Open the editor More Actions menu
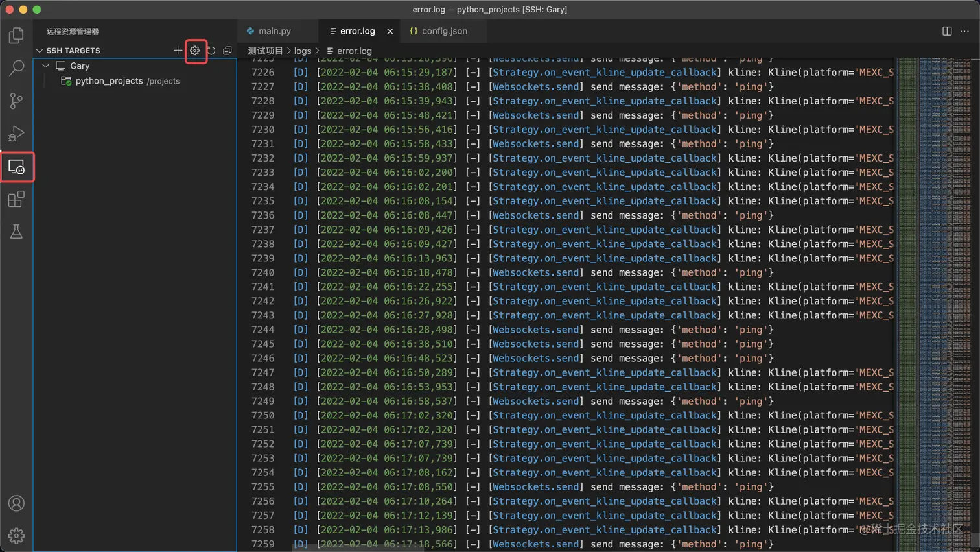This screenshot has width=980, height=552. (964, 31)
